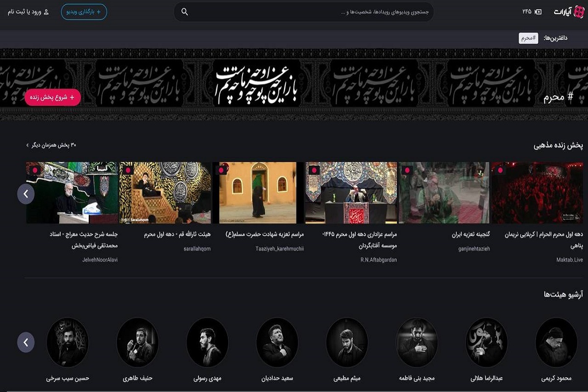The height and width of the screenshot is (392, 588).
Task: Open title مراسم تعزیه شهادت حضرت مسلم(ع)
Action: pyautogui.click(x=265, y=235)
